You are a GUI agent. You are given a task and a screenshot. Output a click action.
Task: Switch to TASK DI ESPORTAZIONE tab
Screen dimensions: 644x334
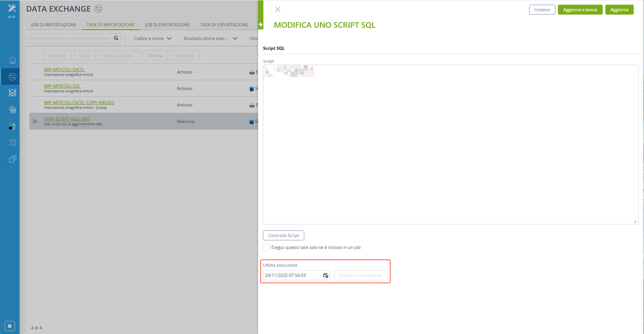[x=224, y=25]
